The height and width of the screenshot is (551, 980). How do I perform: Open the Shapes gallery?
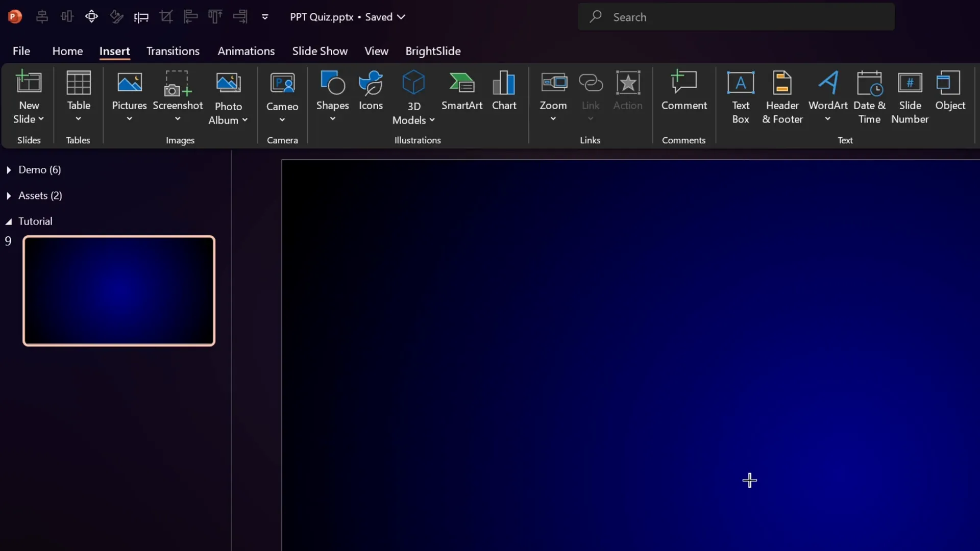point(332,97)
